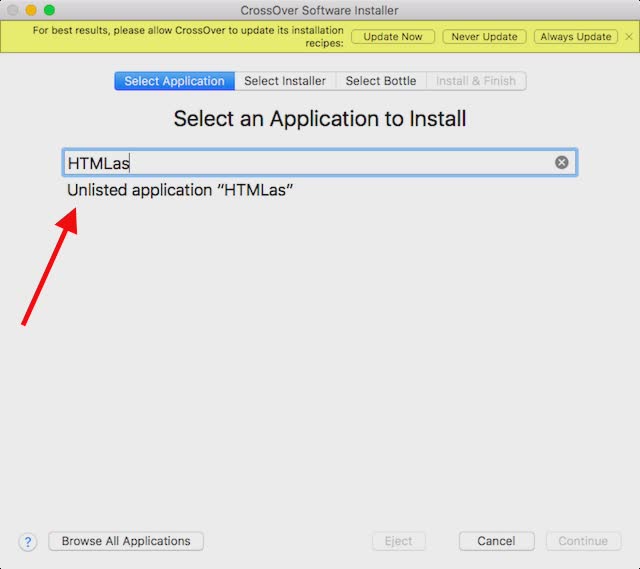The image size is (640, 569).
Task: Click the Eject button
Action: (x=398, y=541)
